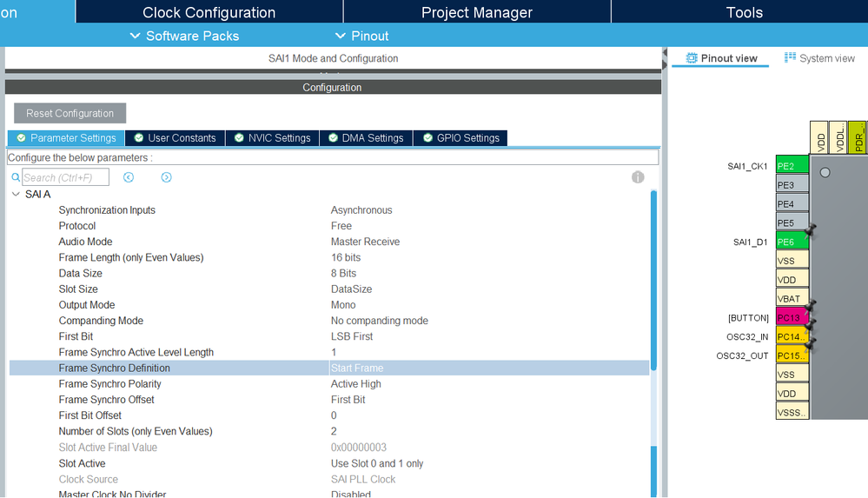Screen dimensions: 868x498
Task: Click the LSB First value
Action: (352, 336)
